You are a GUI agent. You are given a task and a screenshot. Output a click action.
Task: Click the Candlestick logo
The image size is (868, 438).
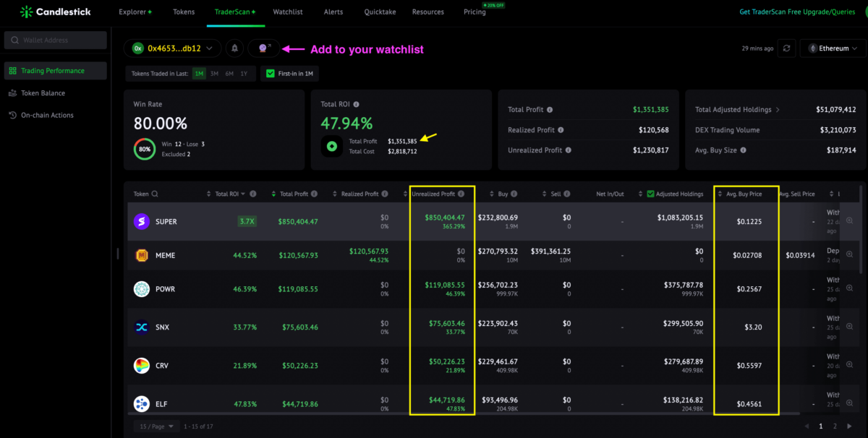point(59,12)
